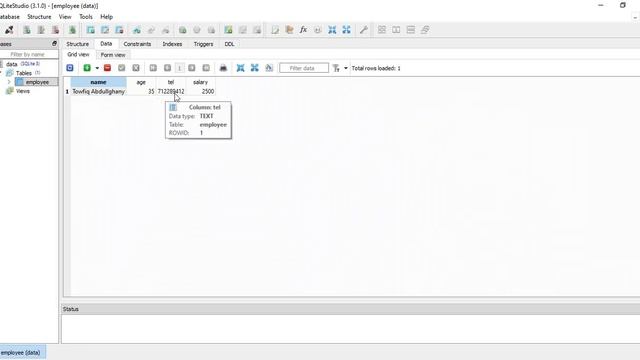Switch to Form view tab
Image resolution: width=640 pixels, height=360 pixels.
113,55
